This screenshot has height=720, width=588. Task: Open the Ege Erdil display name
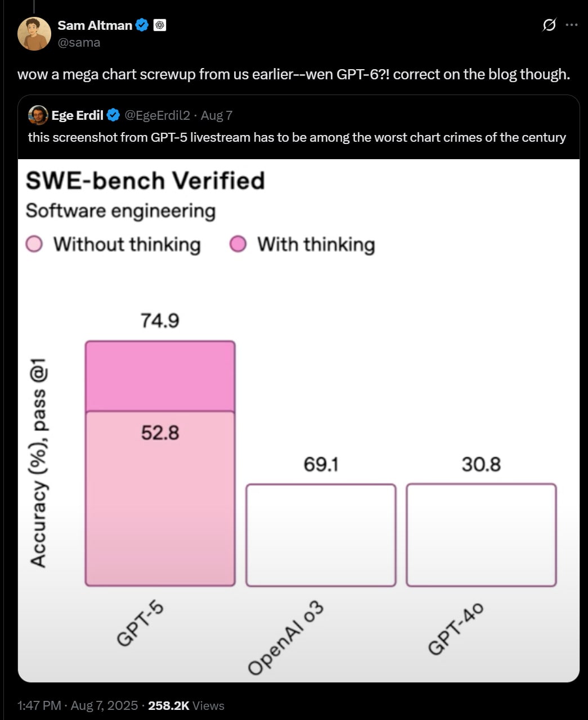[77, 115]
